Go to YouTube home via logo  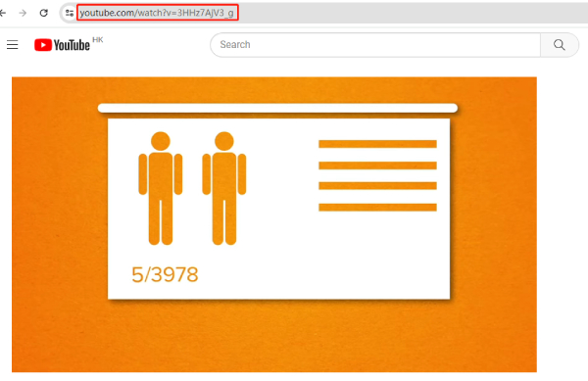pos(63,45)
